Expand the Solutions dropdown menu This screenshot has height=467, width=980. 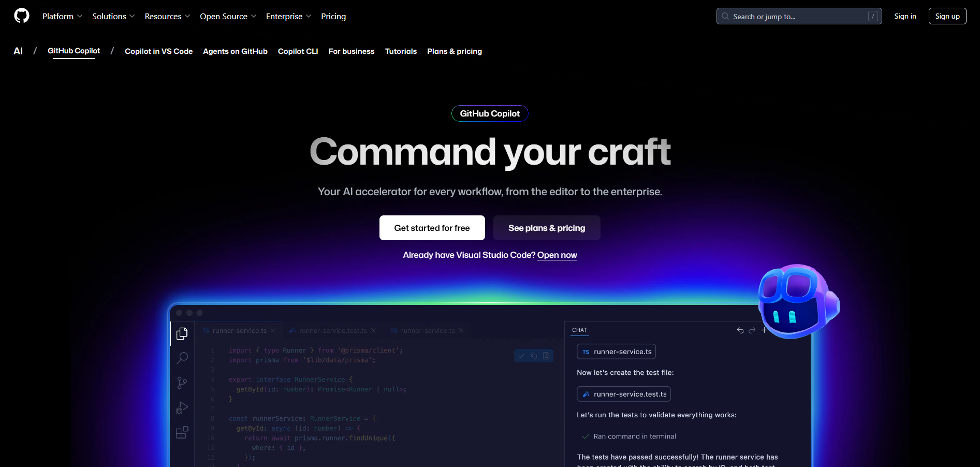pyautogui.click(x=113, y=16)
